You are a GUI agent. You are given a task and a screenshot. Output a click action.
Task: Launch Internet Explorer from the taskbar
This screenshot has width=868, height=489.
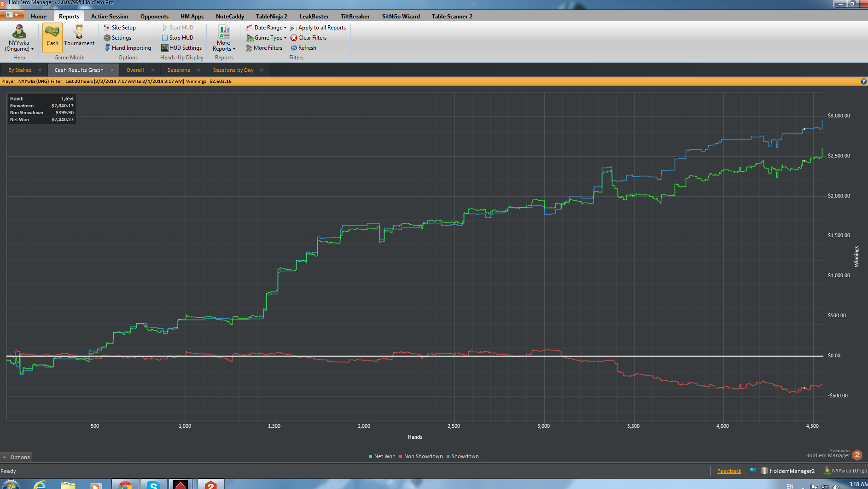click(x=40, y=484)
